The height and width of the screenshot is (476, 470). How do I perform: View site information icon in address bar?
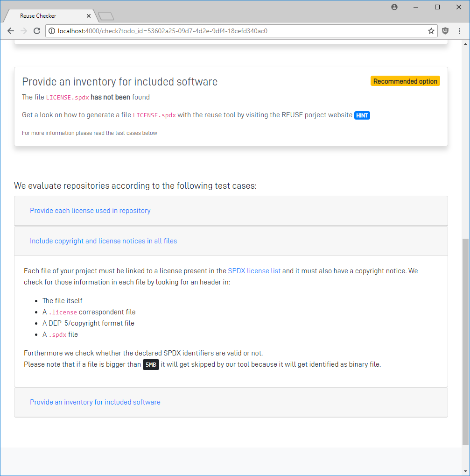click(x=52, y=31)
